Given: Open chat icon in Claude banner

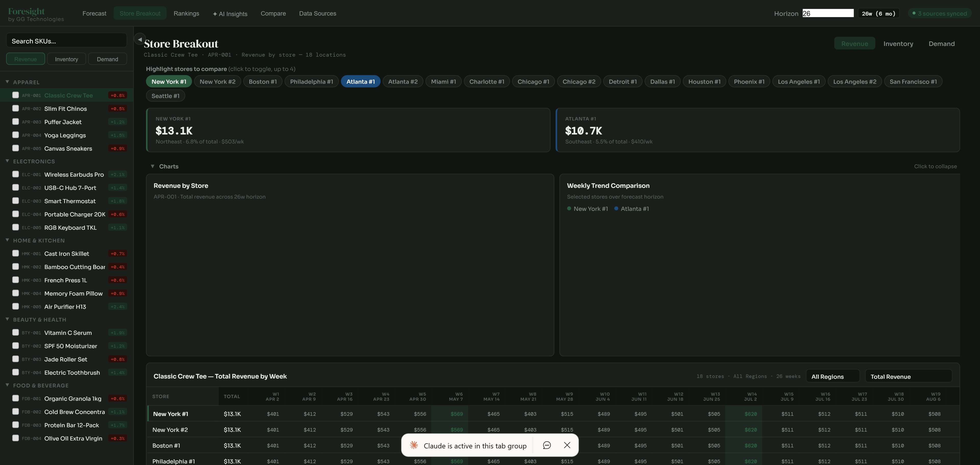Looking at the screenshot, I should pyautogui.click(x=547, y=445).
